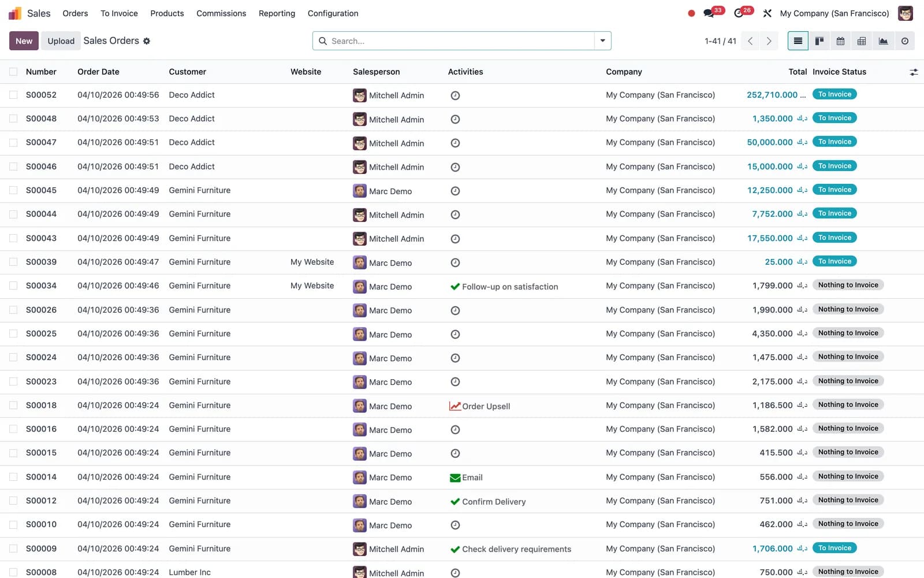Image resolution: width=924 pixels, height=578 pixels.
Task: Click the activity clock for order S00052
Action: click(x=455, y=95)
